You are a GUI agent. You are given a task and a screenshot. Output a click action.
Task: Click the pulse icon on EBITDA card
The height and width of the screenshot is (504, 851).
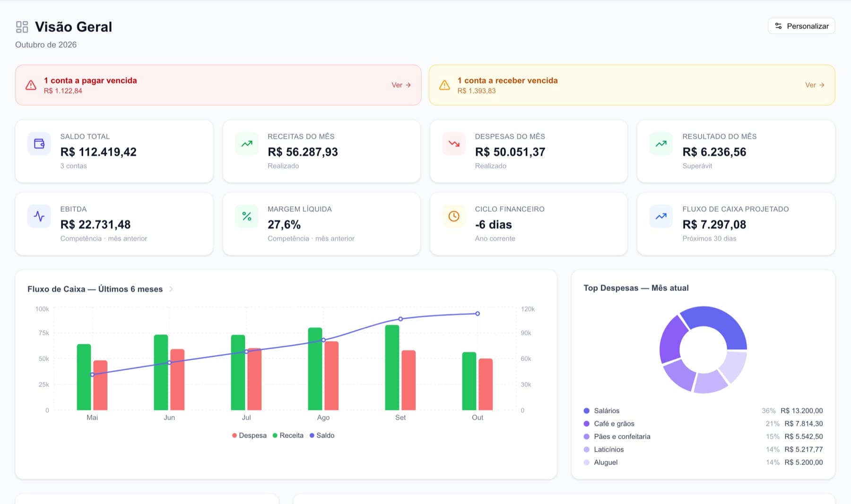pyautogui.click(x=39, y=216)
